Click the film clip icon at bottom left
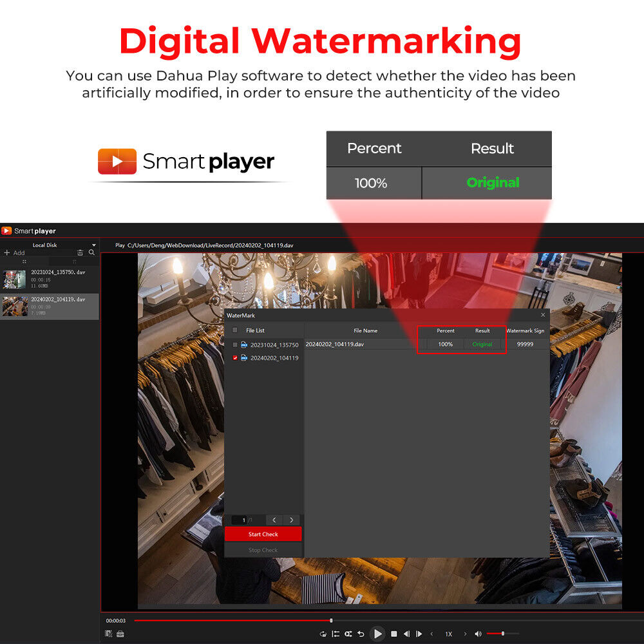This screenshot has width=644, height=644. [x=108, y=634]
